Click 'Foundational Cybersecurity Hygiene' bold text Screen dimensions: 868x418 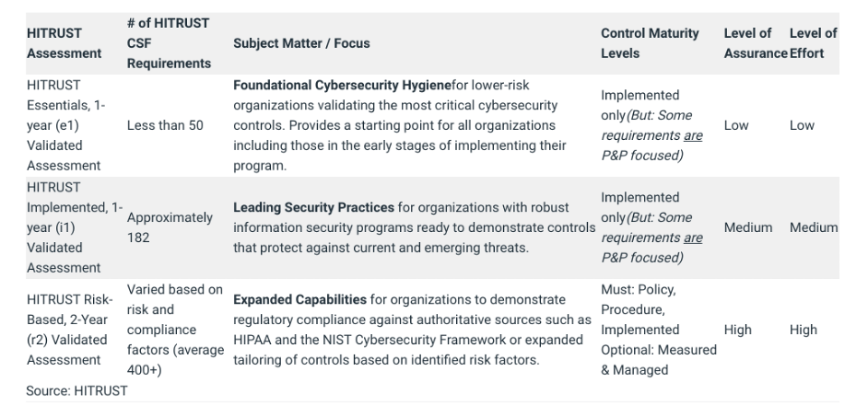click(342, 85)
